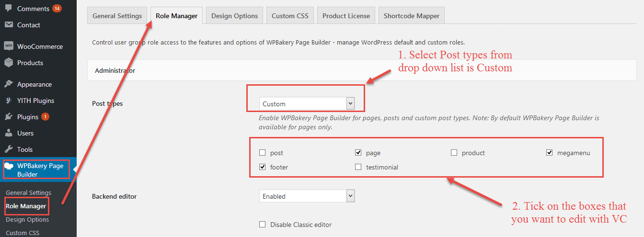The width and height of the screenshot is (644, 237).
Task: Click the Post types label
Action: tap(107, 103)
